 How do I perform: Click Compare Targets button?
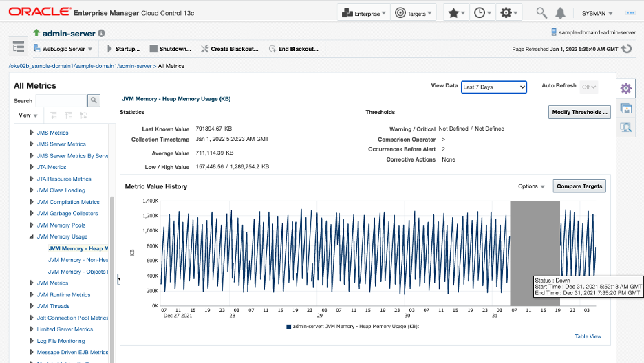[x=579, y=186]
